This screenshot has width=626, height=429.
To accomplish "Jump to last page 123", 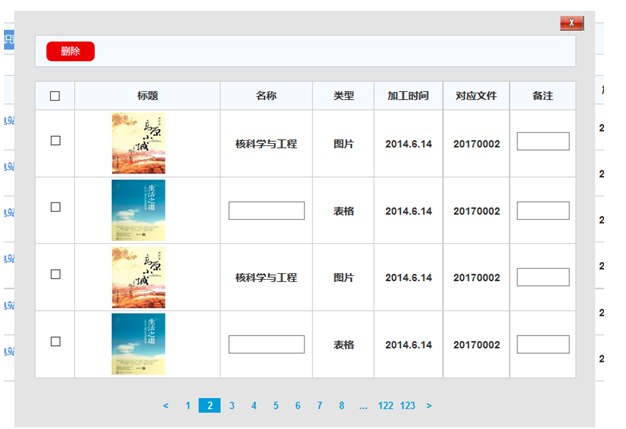I will click(x=408, y=406).
